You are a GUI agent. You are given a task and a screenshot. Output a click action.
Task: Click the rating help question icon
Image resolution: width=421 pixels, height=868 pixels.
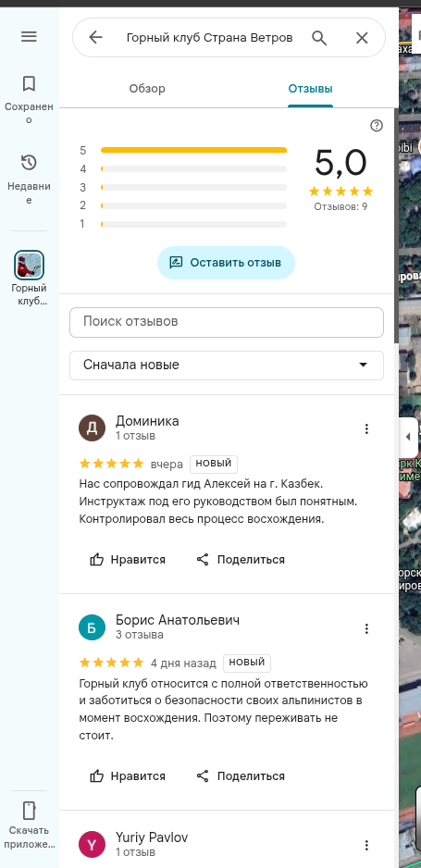(377, 126)
